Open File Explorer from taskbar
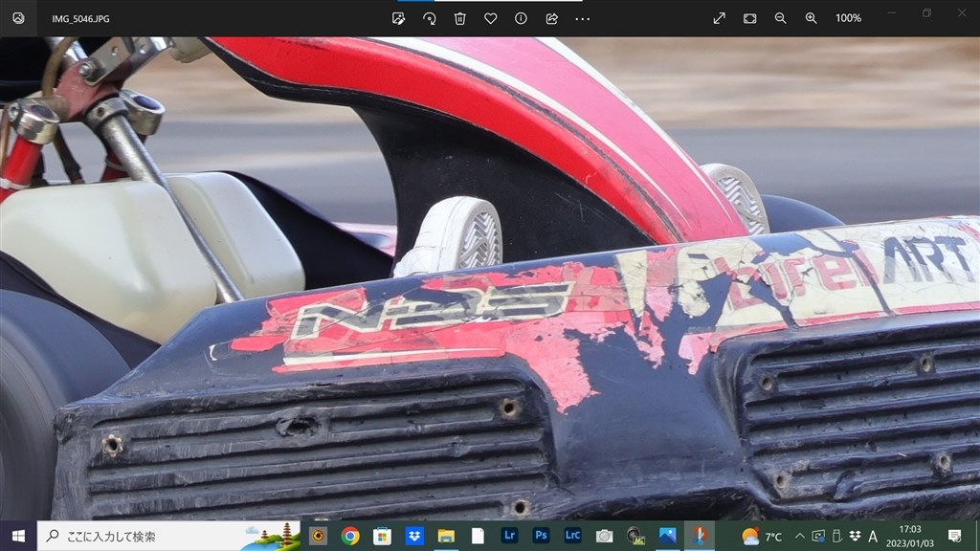The height and width of the screenshot is (551, 980). 446,536
